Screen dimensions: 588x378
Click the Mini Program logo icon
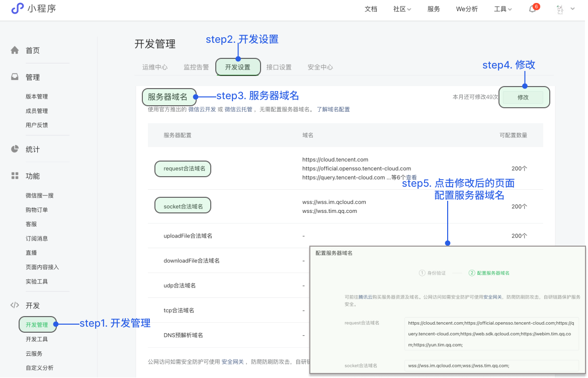(x=18, y=9)
